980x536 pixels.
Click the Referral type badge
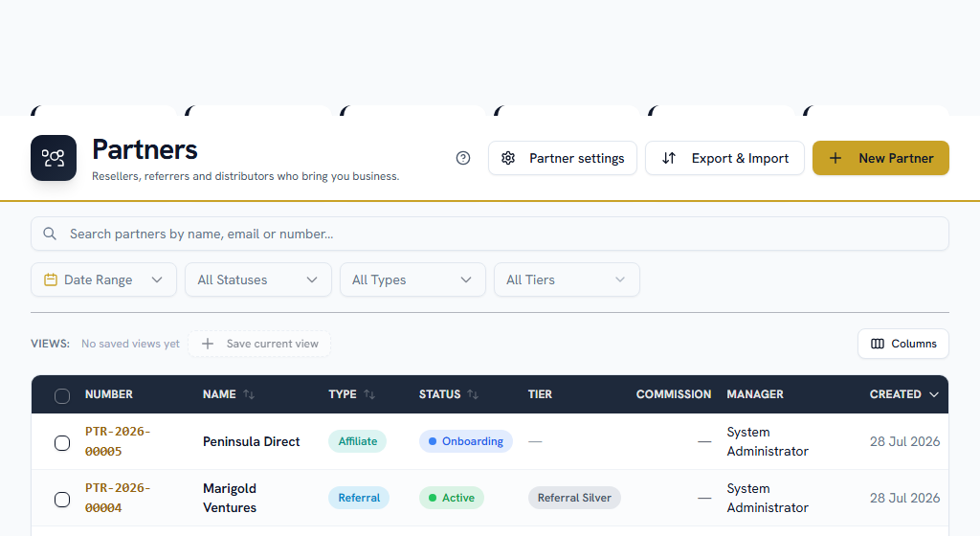click(x=359, y=498)
